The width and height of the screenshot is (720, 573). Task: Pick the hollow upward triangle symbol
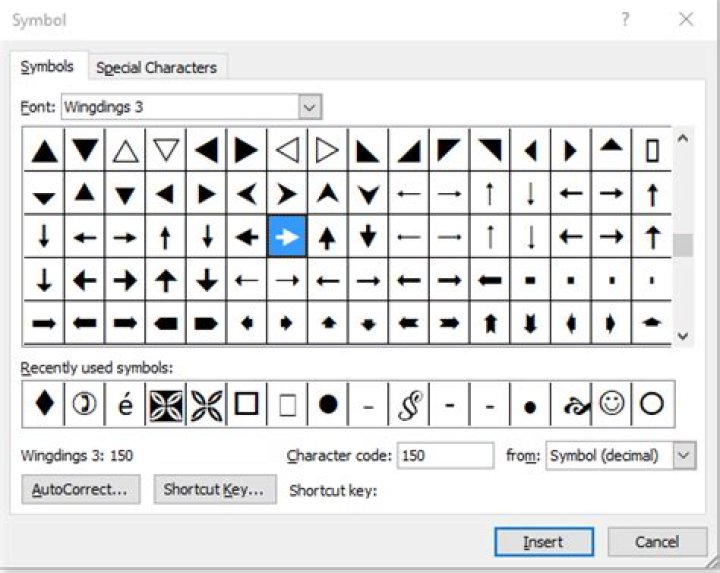(x=125, y=151)
